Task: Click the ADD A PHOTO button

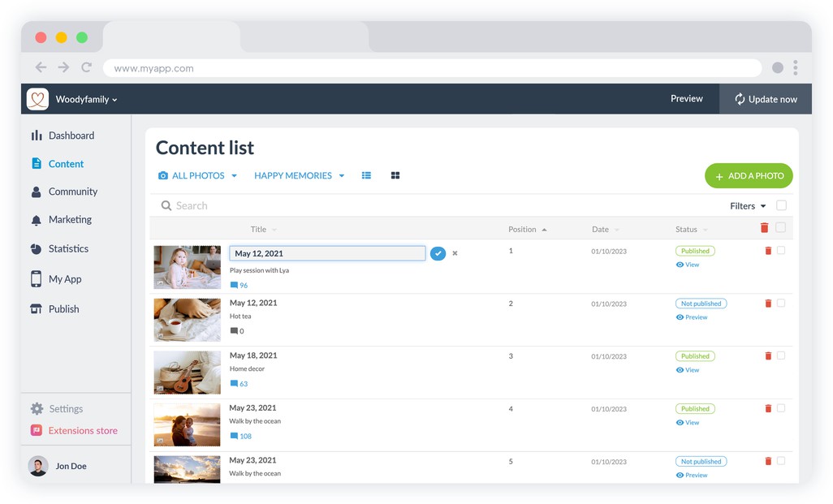Action: pos(749,176)
